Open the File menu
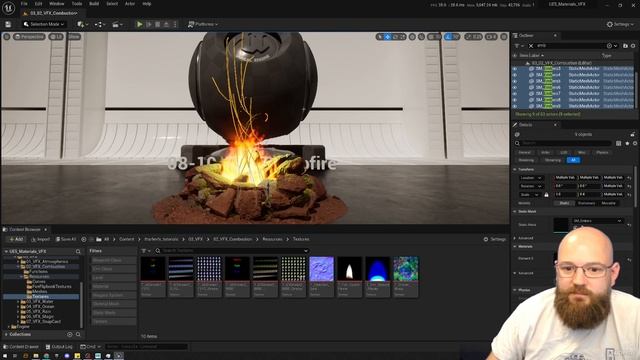This screenshot has height=360, width=640. tap(24, 4)
